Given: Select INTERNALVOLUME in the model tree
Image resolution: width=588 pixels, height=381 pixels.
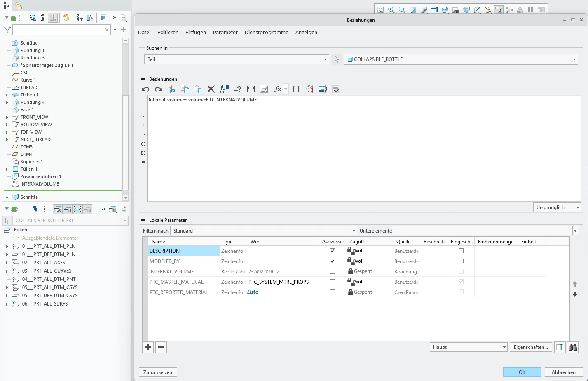Looking at the screenshot, I should pyautogui.click(x=40, y=184).
